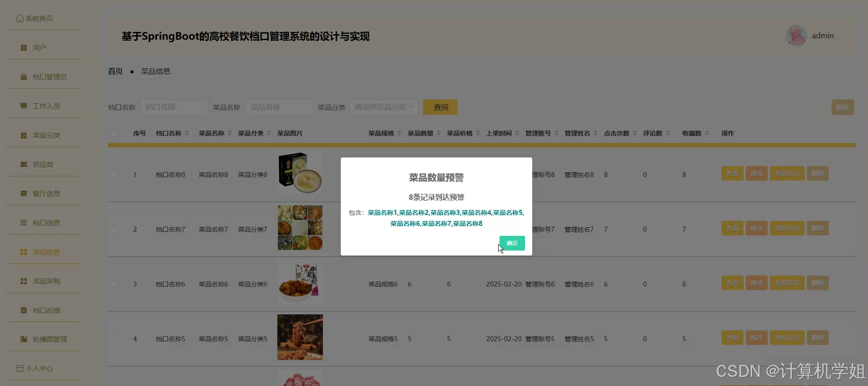
Task: Sort by 上架时间 column arrows
Action: (517, 133)
